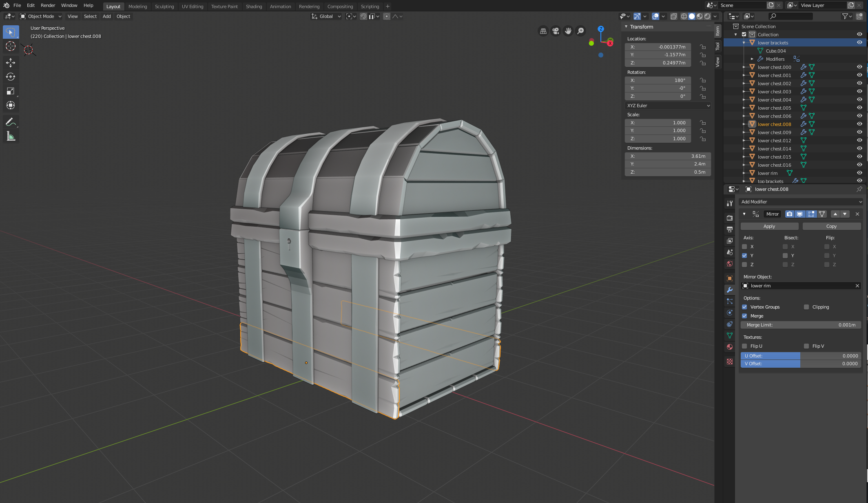Switch to the Sculpting workspace tab
This screenshot has height=503, width=868.
point(164,7)
